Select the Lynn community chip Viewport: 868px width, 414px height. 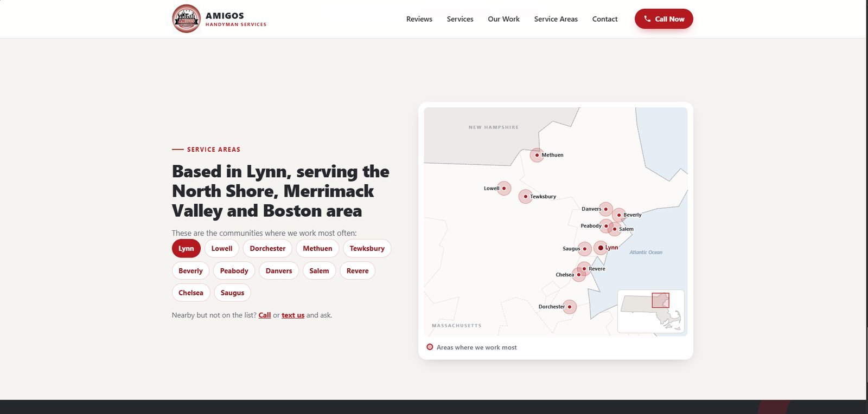(x=186, y=249)
